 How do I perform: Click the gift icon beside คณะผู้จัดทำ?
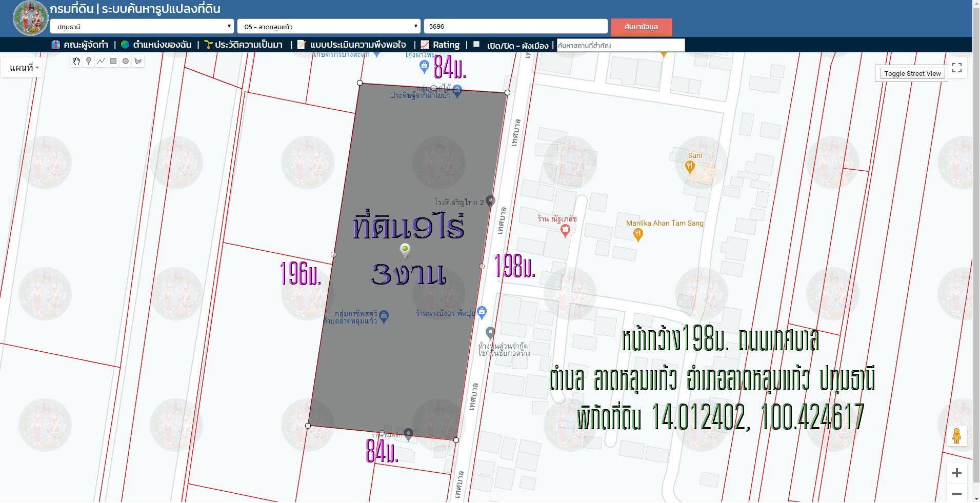[x=56, y=45]
